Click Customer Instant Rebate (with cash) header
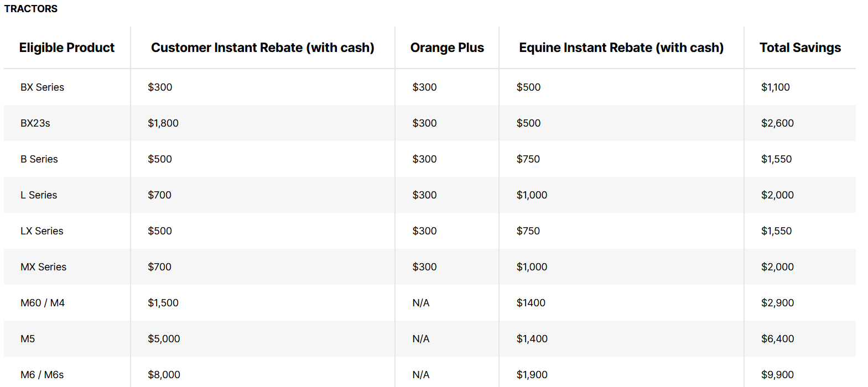 click(x=263, y=48)
